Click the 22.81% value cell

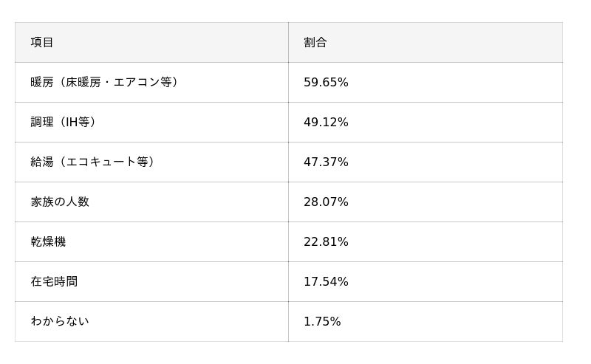pos(326,241)
